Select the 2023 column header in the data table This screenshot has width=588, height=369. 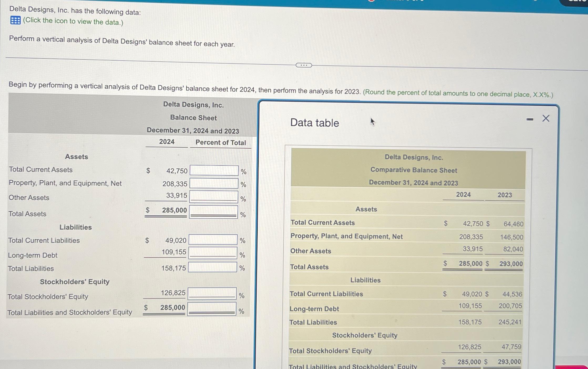click(x=505, y=195)
